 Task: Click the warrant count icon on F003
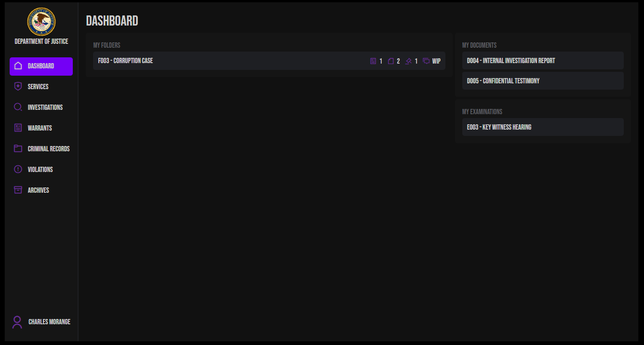pyautogui.click(x=372, y=61)
